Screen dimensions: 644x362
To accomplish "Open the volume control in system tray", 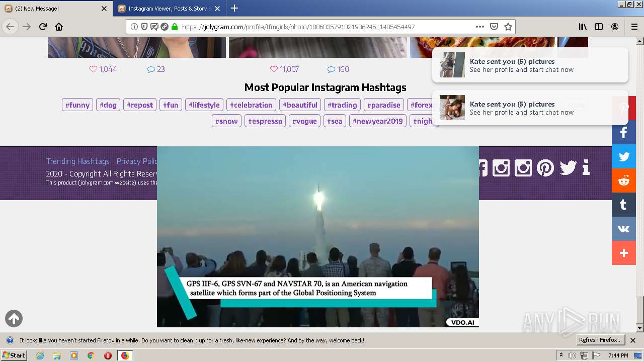I will click(x=573, y=355).
